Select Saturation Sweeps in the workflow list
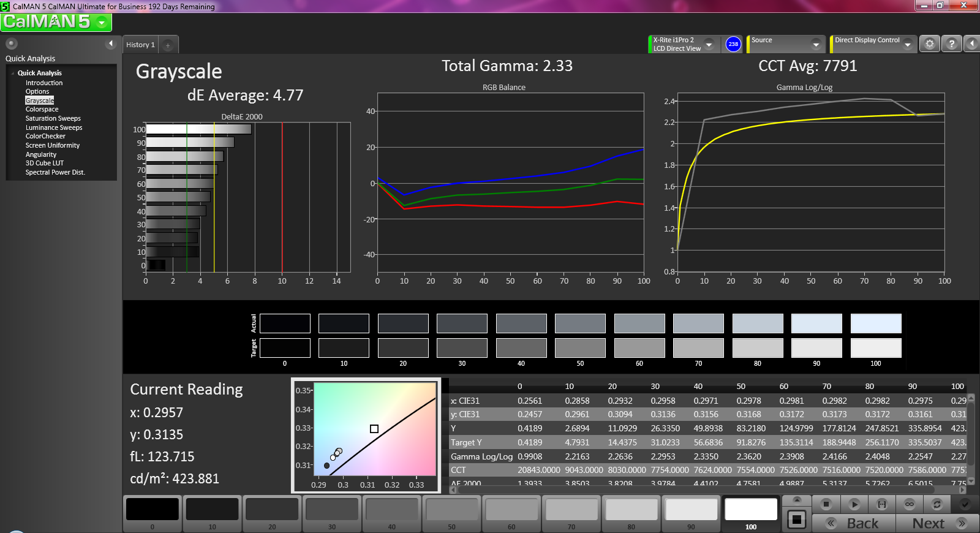The height and width of the screenshot is (533, 980). pos(53,118)
